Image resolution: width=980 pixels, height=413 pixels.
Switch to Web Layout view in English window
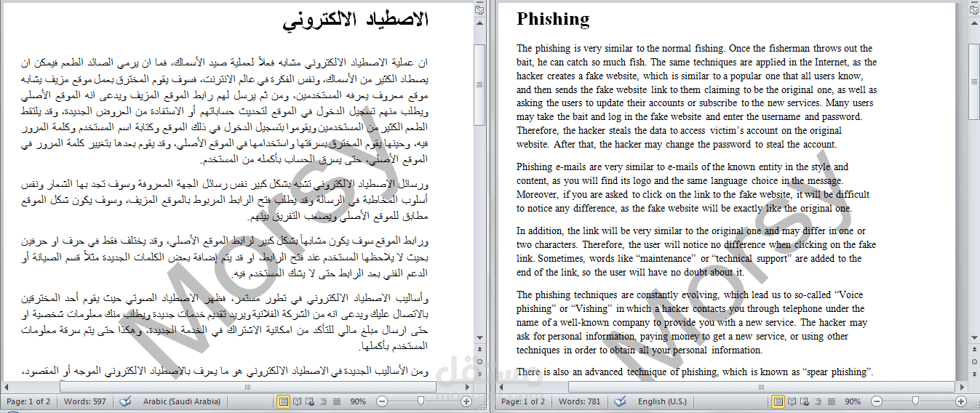point(805,401)
